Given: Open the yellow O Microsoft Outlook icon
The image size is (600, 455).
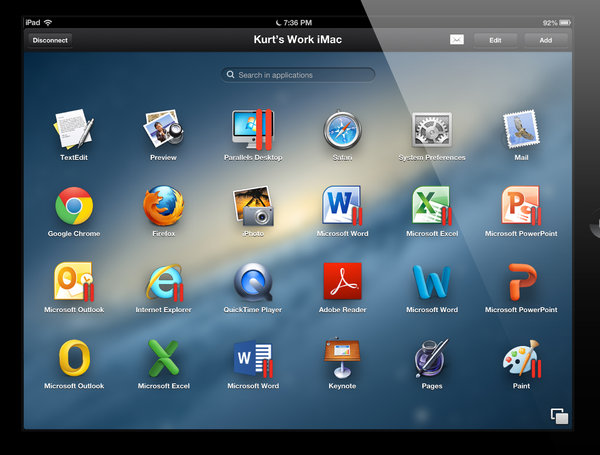Looking at the screenshot, I should 74,358.
